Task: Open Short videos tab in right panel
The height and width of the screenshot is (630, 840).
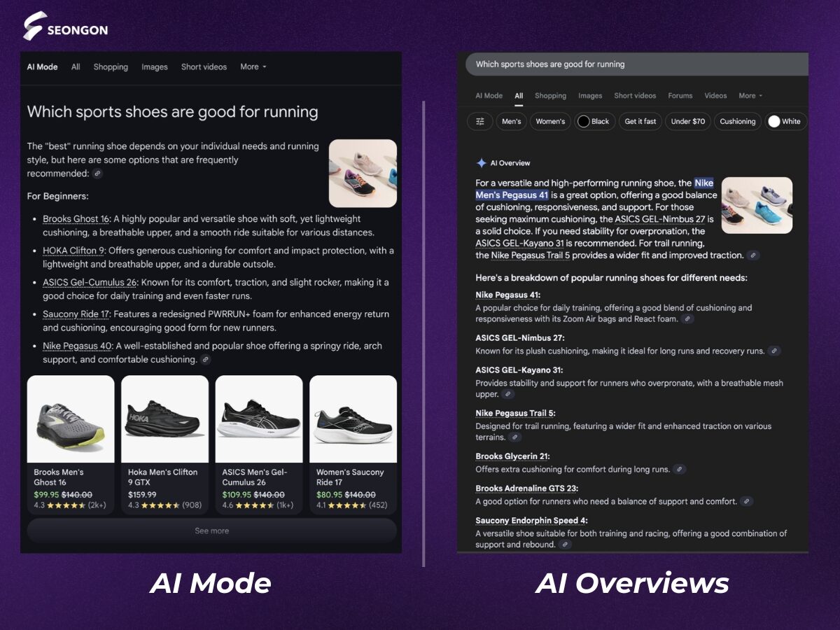Action: pos(635,96)
